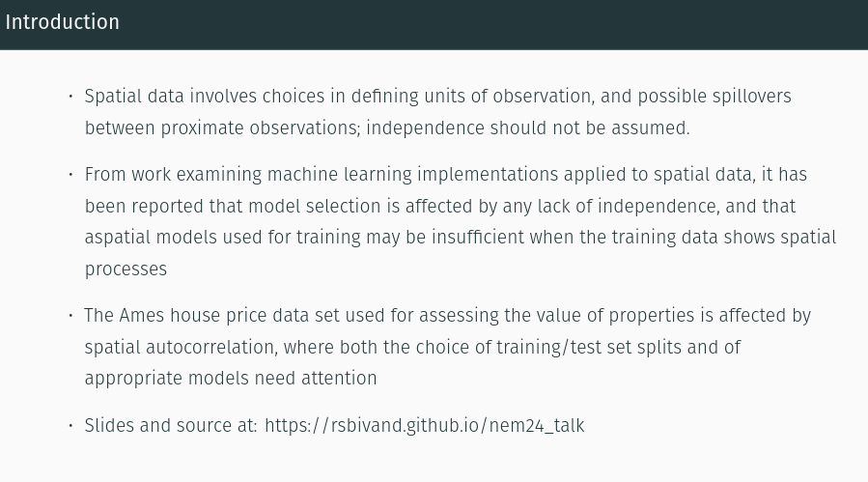Click the 'aspatial models used for training' line
This screenshot has height=482, width=868.
click(460, 237)
